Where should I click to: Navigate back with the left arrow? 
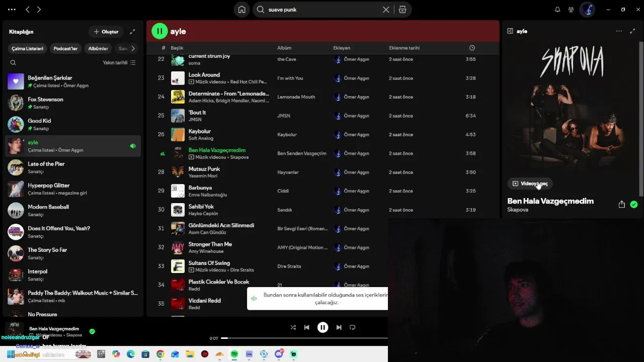(28, 10)
